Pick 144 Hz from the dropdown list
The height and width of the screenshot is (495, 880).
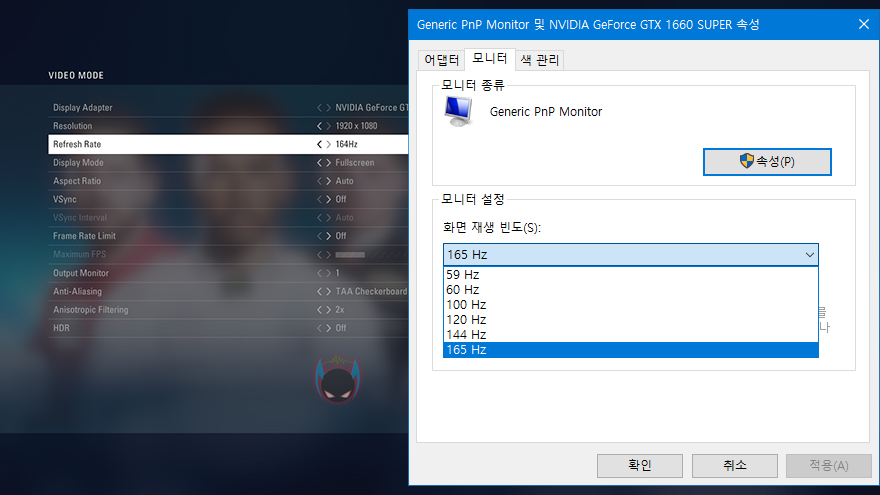[x=631, y=334]
